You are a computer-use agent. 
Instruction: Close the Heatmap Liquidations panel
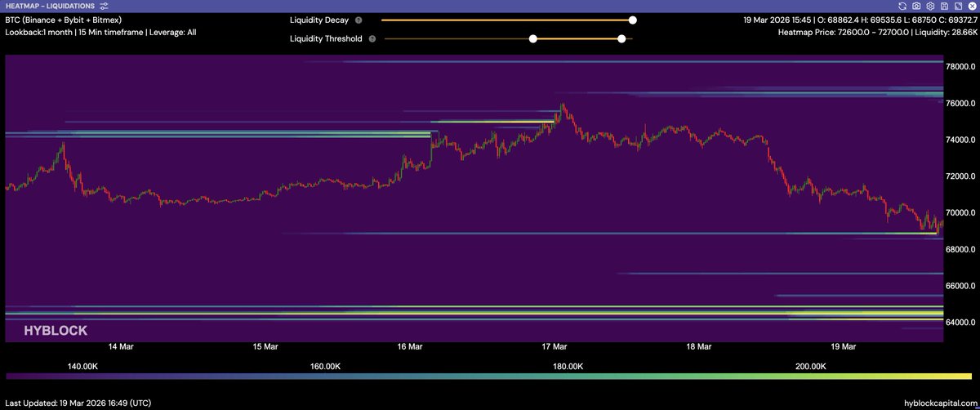pyautogui.click(x=972, y=6)
